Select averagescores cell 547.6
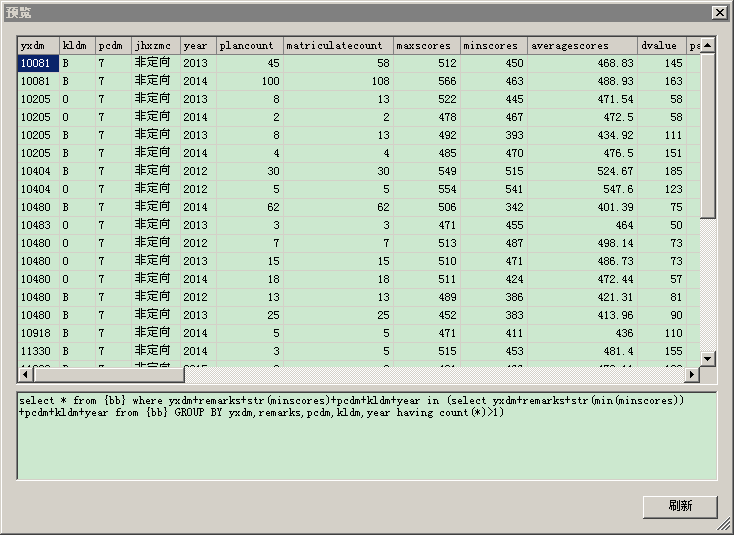The image size is (734, 535). 582,190
